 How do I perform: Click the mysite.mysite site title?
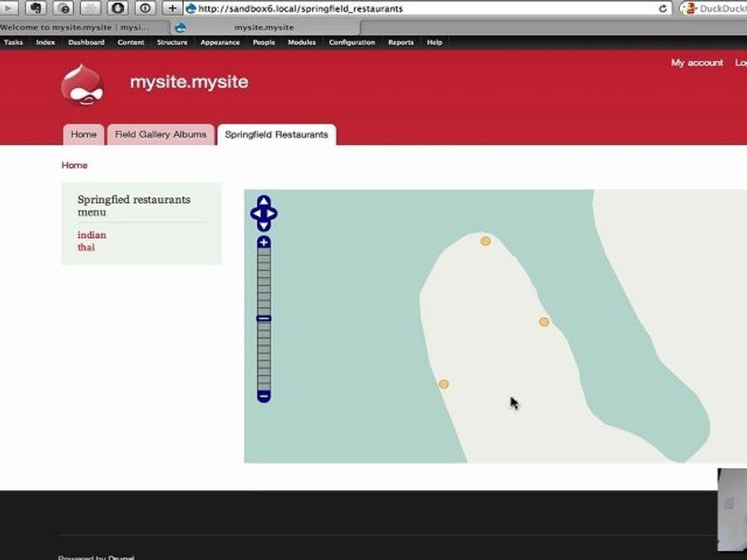pos(189,82)
